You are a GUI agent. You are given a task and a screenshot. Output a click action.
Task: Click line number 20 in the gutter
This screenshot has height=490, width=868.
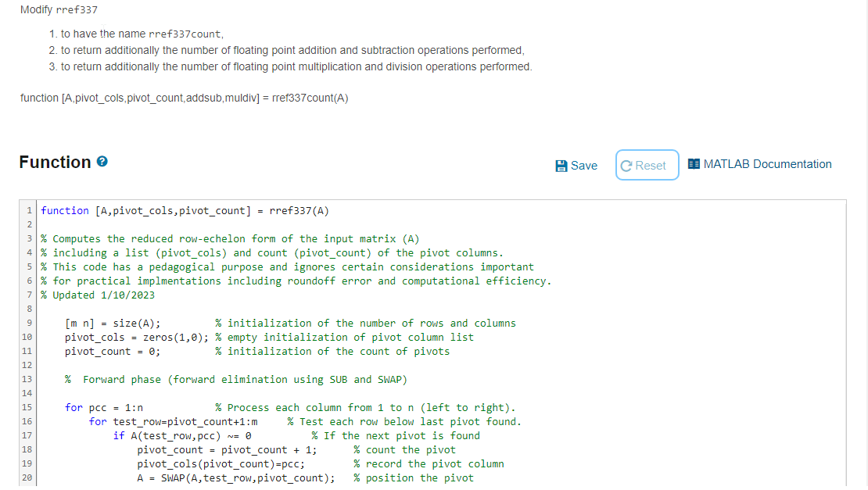pos(27,477)
